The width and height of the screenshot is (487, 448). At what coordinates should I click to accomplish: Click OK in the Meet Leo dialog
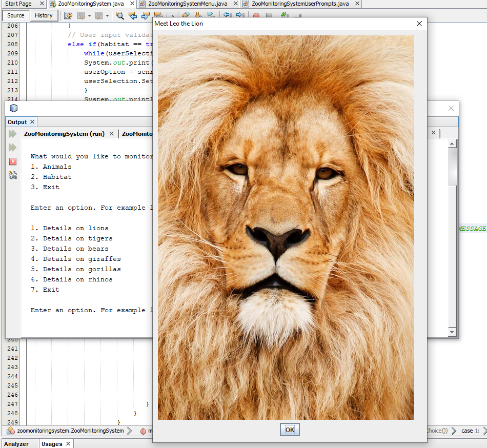pyautogui.click(x=290, y=430)
